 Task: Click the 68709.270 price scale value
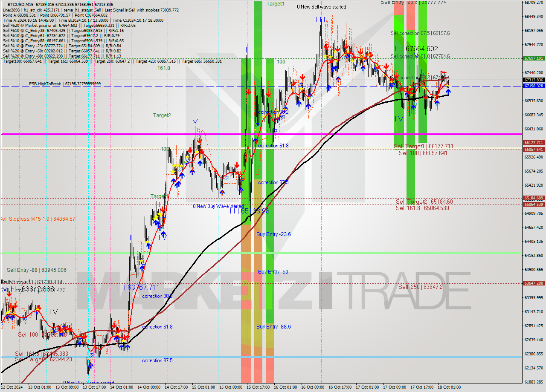(x=534, y=2)
